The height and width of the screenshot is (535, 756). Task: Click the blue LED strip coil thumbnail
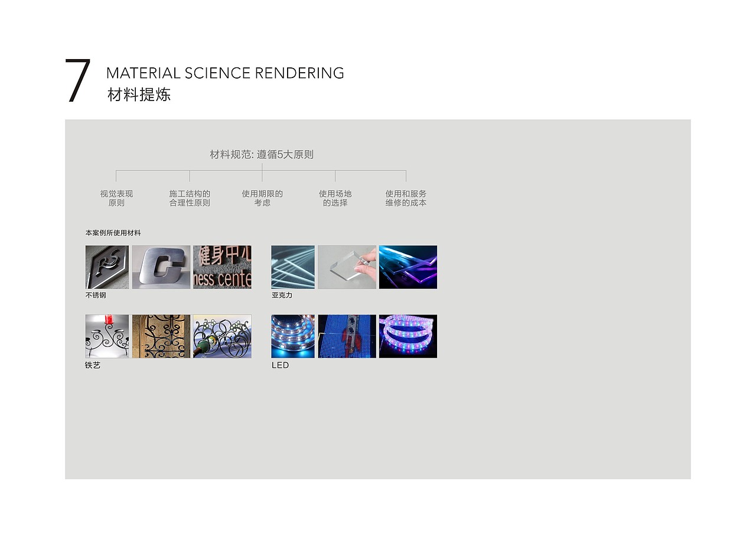point(293,336)
